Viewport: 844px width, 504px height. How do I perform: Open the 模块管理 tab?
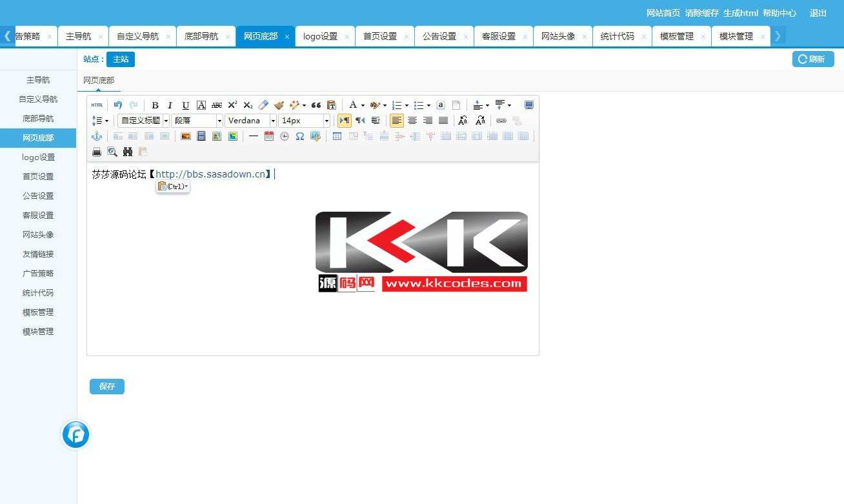tap(736, 36)
